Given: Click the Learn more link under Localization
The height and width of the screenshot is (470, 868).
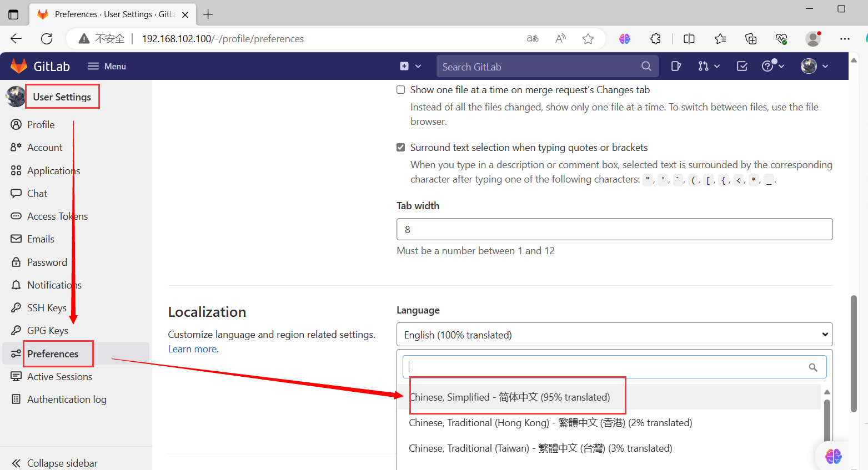Looking at the screenshot, I should pyautogui.click(x=192, y=348).
